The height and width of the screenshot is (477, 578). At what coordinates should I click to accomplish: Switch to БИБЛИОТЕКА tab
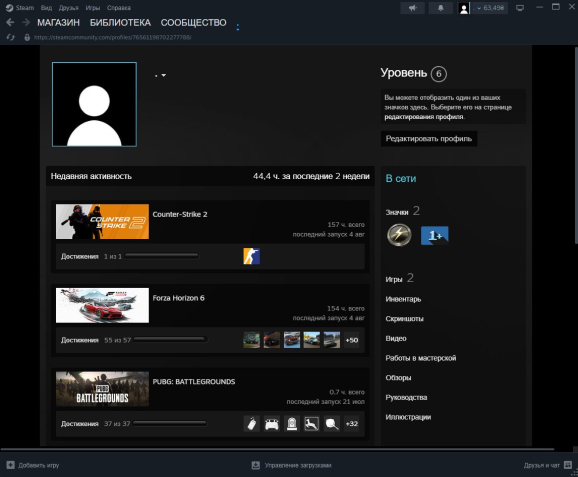[x=120, y=23]
